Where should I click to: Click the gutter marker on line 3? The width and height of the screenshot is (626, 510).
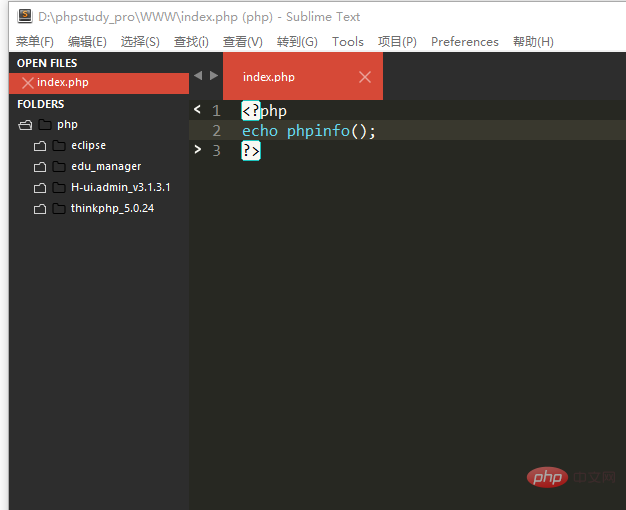pyautogui.click(x=197, y=149)
